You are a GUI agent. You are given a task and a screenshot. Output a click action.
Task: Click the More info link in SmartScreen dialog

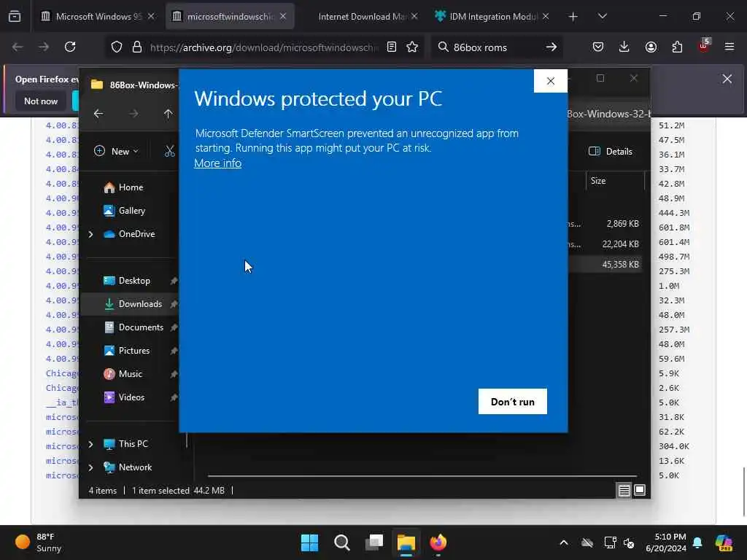[217, 163]
